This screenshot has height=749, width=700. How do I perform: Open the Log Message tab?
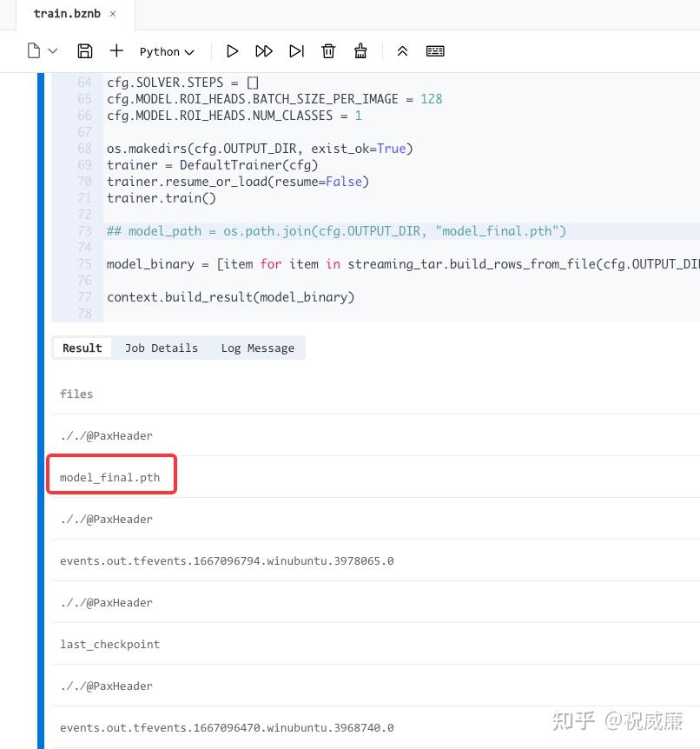coord(257,348)
